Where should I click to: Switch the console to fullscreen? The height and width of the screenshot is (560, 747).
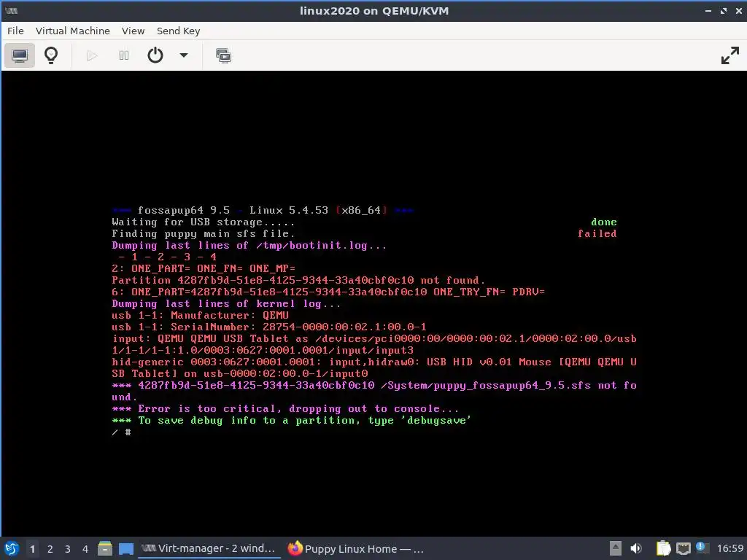729,55
